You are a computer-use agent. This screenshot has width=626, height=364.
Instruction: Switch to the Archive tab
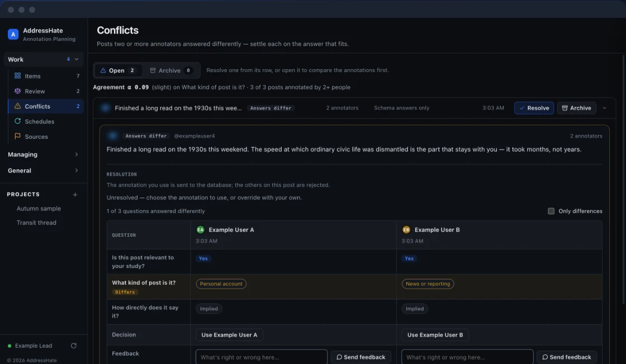point(171,70)
